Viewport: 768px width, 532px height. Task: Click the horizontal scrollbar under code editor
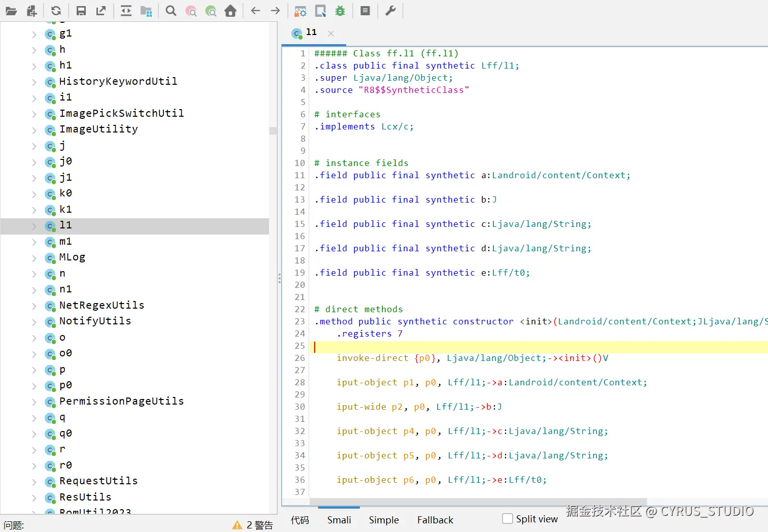coord(477,502)
